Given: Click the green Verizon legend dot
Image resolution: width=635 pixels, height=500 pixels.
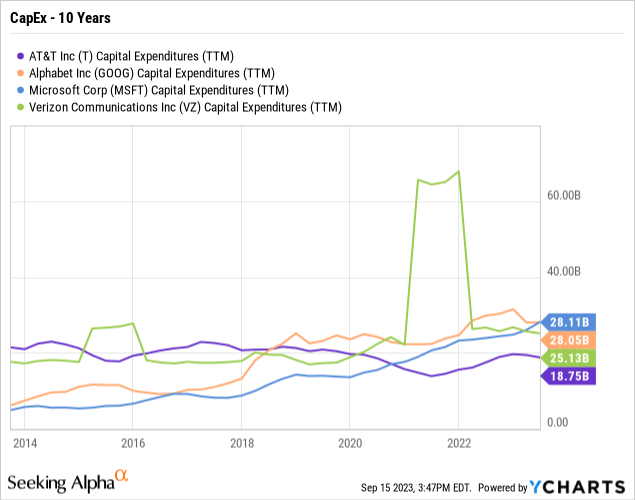Looking at the screenshot, I should [x=22, y=108].
